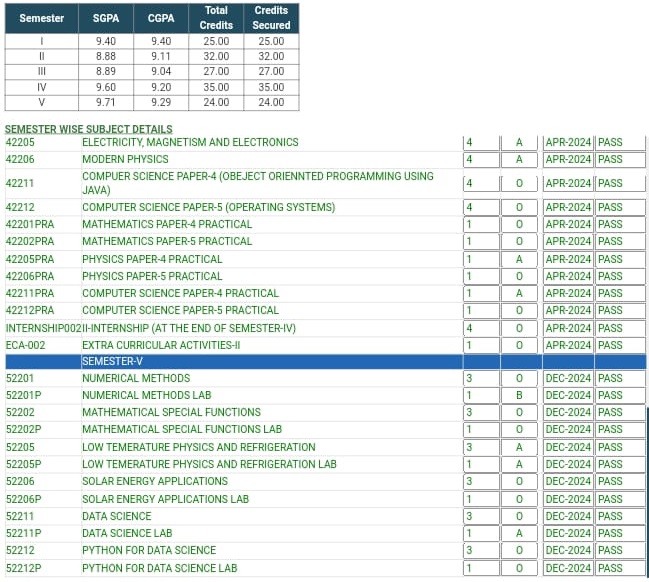Viewport: 649px width, 582px height.
Task: Click course code 52212P
Action: pyautogui.click(x=24, y=568)
